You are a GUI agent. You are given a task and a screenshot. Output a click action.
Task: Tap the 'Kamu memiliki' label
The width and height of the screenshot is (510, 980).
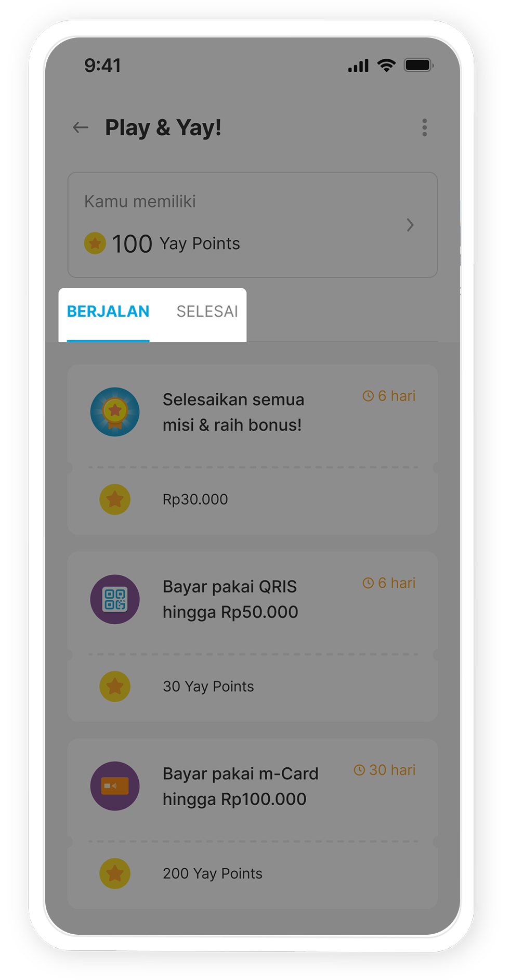click(140, 201)
